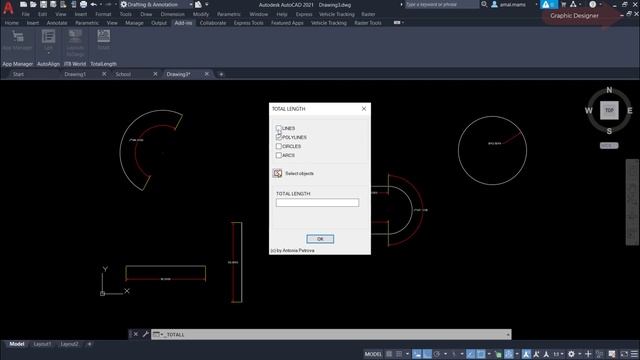Expand the command line history arrow

coord(508,335)
